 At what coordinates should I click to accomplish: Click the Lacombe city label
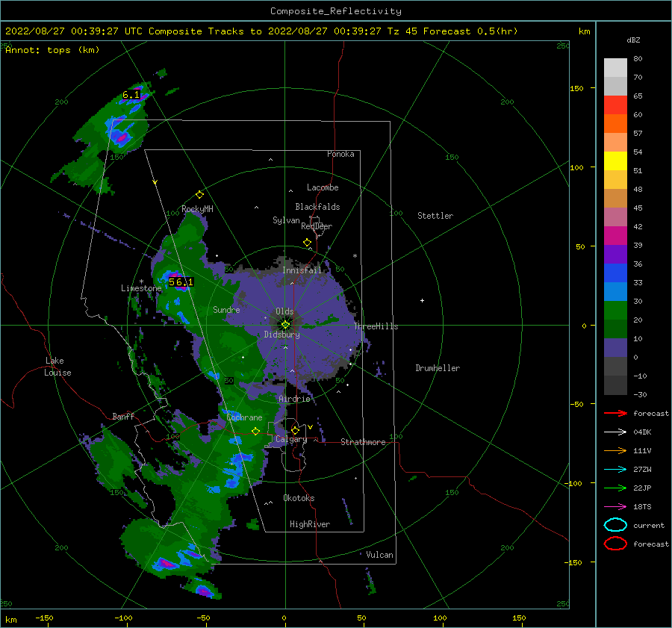323,187
